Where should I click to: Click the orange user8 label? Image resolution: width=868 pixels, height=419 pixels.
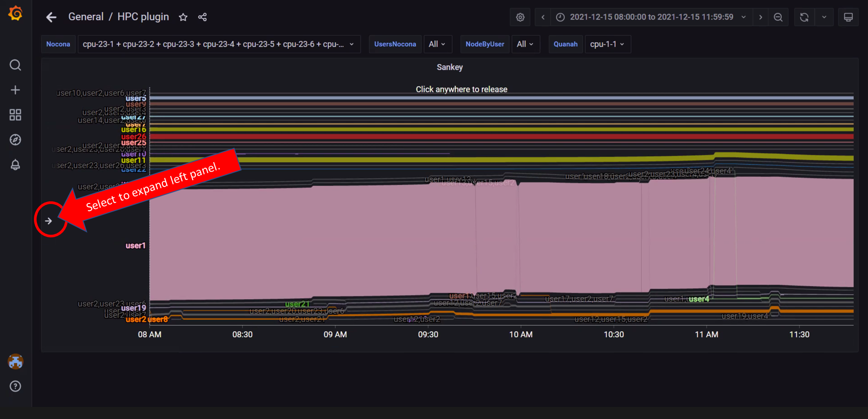pos(159,319)
